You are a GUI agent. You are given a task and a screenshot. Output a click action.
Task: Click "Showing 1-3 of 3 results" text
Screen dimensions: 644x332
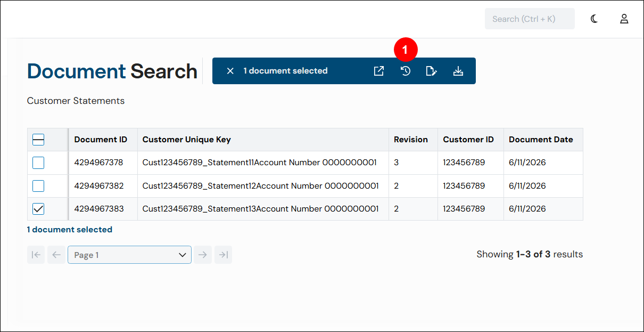530,254
